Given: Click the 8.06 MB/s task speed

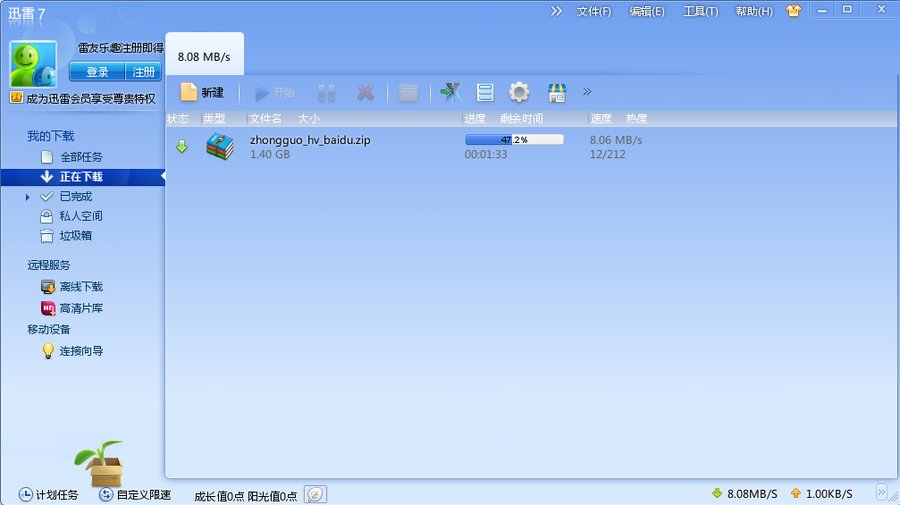Looking at the screenshot, I should click(616, 140).
